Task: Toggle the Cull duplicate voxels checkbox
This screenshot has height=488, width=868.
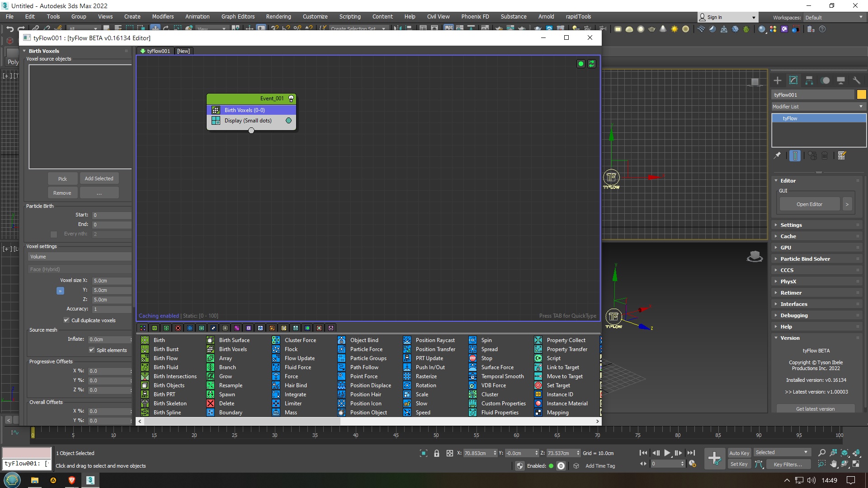Action: [x=66, y=320]
